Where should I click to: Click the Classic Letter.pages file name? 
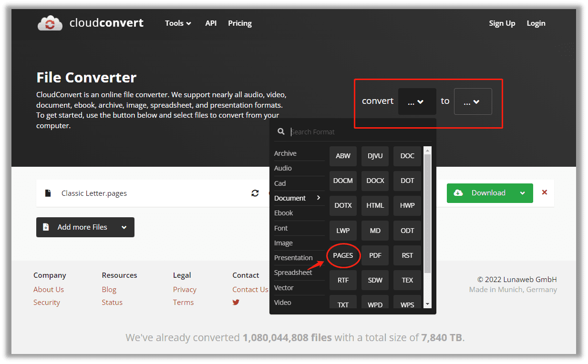[94, 193]
